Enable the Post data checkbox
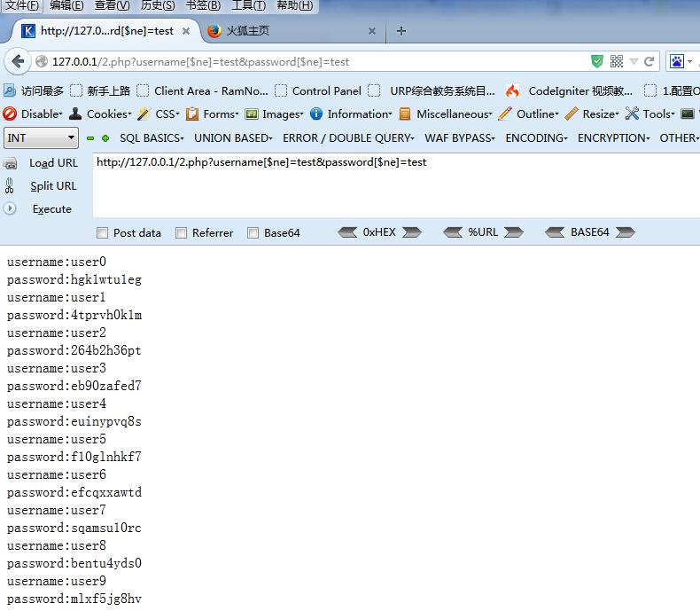This screenshot has width=700, height=611. coord(102,232)
